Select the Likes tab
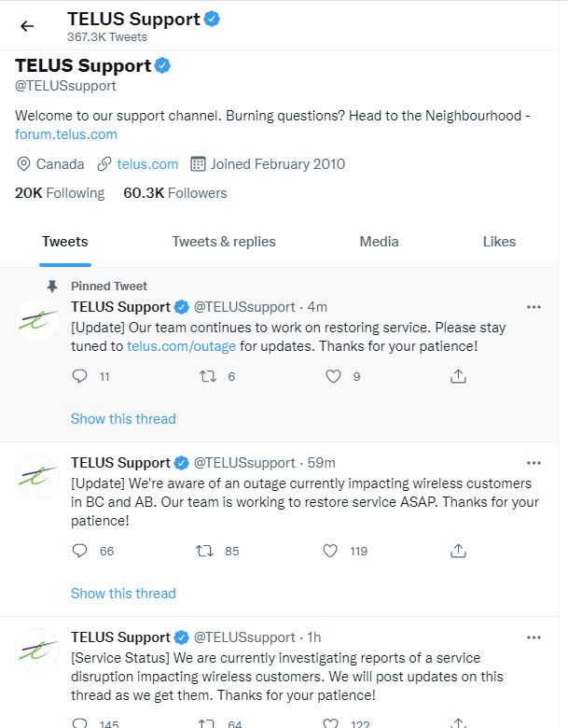The width and height of the screenshot is (568, 728). pyautogui.click(x=499, y=242)
